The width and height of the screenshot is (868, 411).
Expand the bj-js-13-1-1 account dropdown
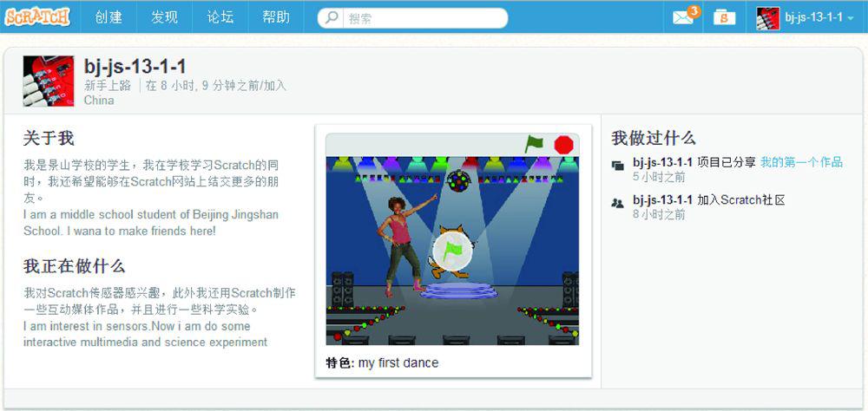click(x=820, y=17)
